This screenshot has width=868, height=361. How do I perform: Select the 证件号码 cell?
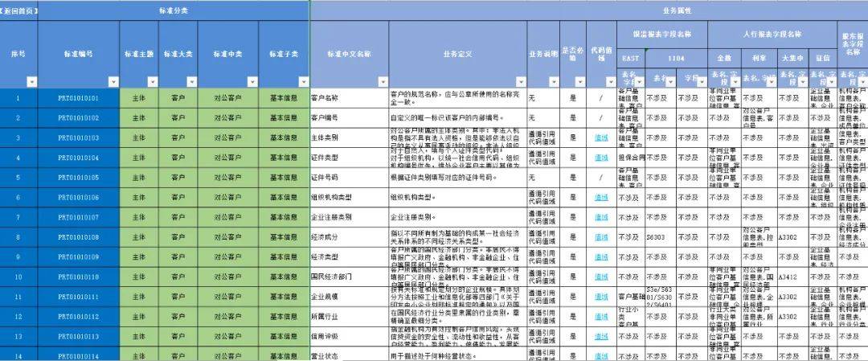point(350,178)
